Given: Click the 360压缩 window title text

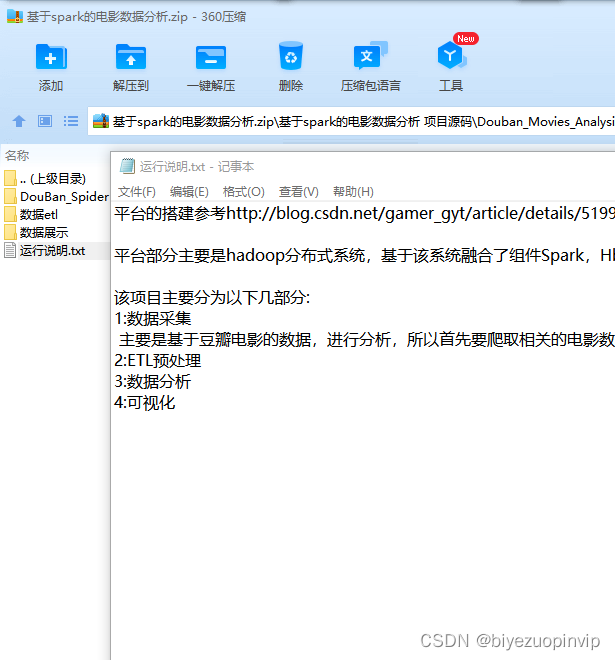Looking at the screenshot, I should [x=136, y=17].
